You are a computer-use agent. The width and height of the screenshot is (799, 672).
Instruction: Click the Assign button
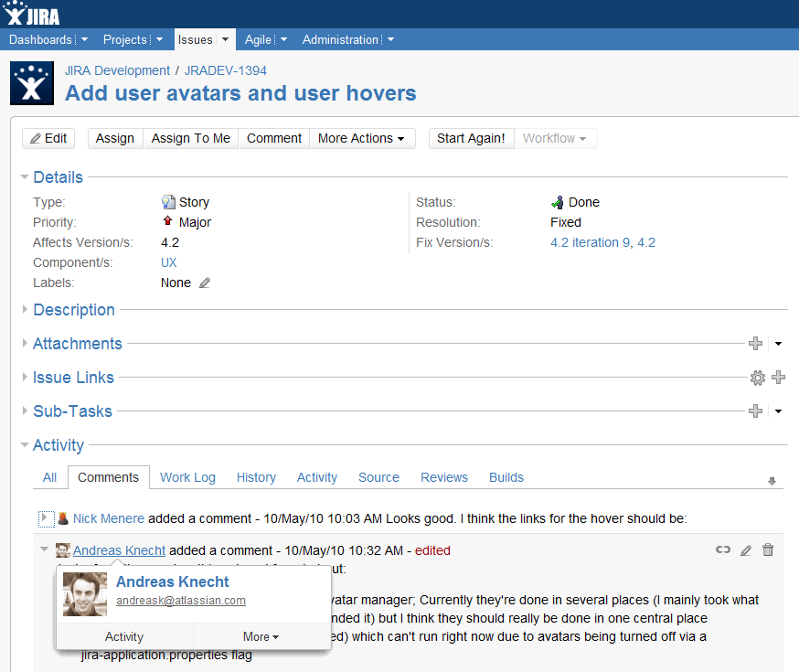[x=115, y=139]
